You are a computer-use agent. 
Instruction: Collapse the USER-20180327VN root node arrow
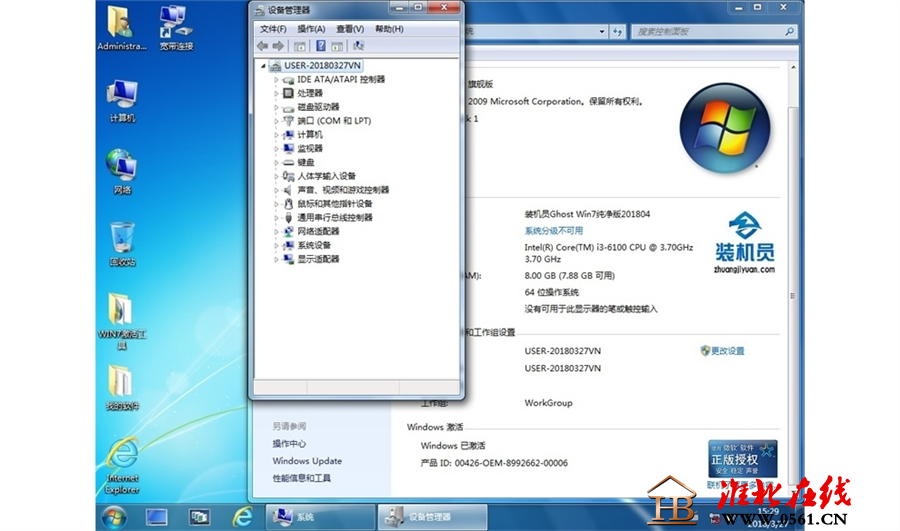[x=263, y=66]
